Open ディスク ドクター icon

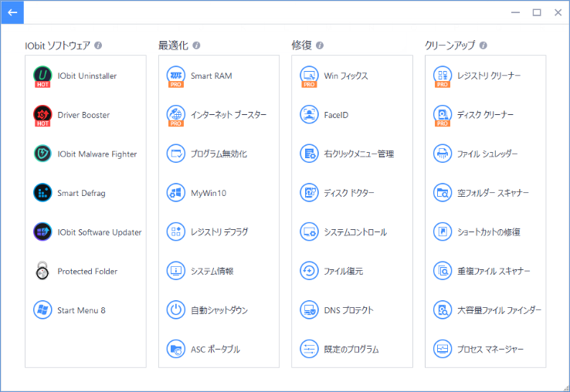(309, 193)
